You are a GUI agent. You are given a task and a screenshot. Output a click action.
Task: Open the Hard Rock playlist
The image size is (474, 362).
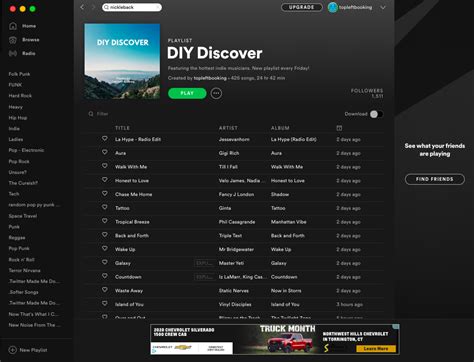click(20, 96)
